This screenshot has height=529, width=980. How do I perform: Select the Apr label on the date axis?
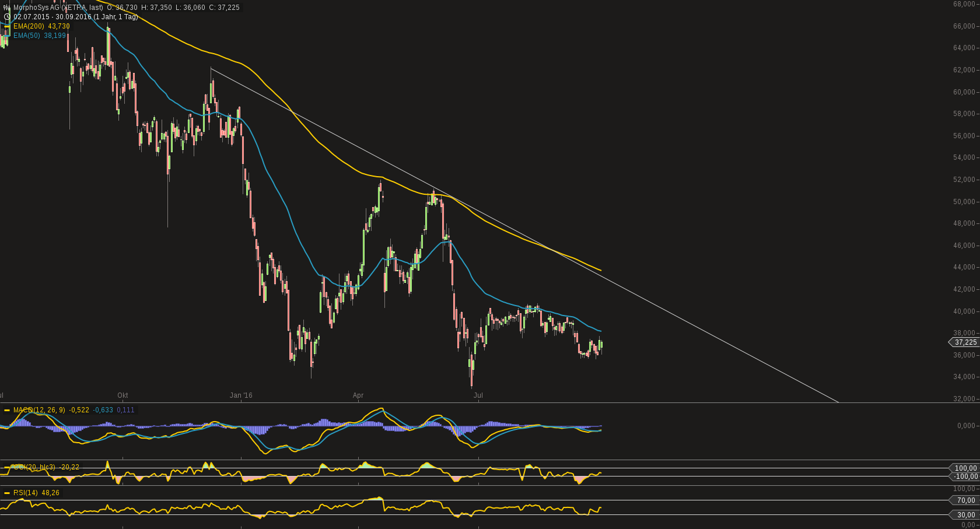click(358, 395)
